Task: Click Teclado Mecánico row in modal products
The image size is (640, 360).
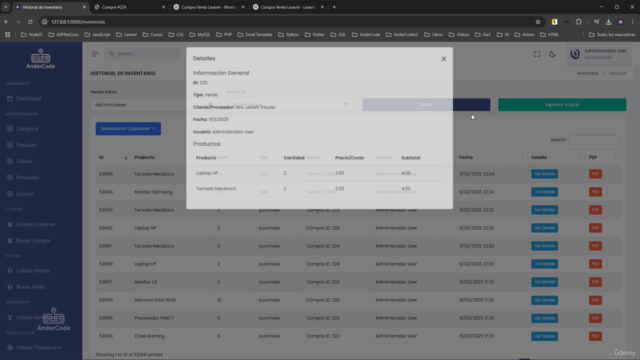Action: 320,189
